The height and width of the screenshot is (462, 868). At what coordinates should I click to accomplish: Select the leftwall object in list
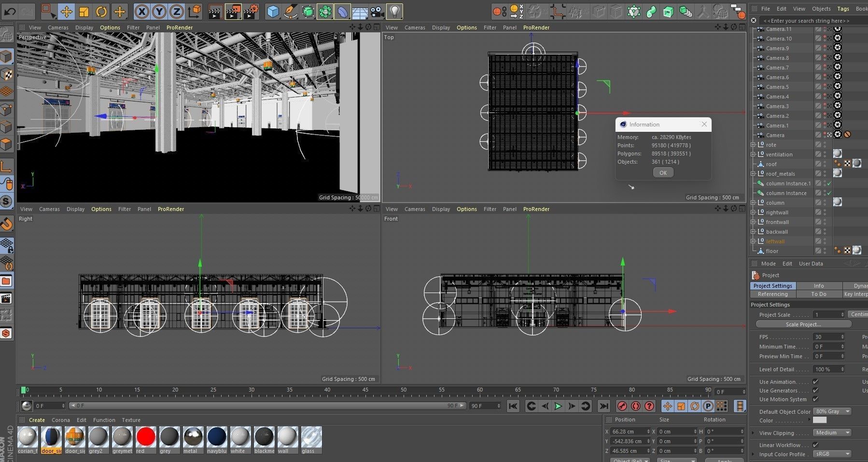click(775, 241)
